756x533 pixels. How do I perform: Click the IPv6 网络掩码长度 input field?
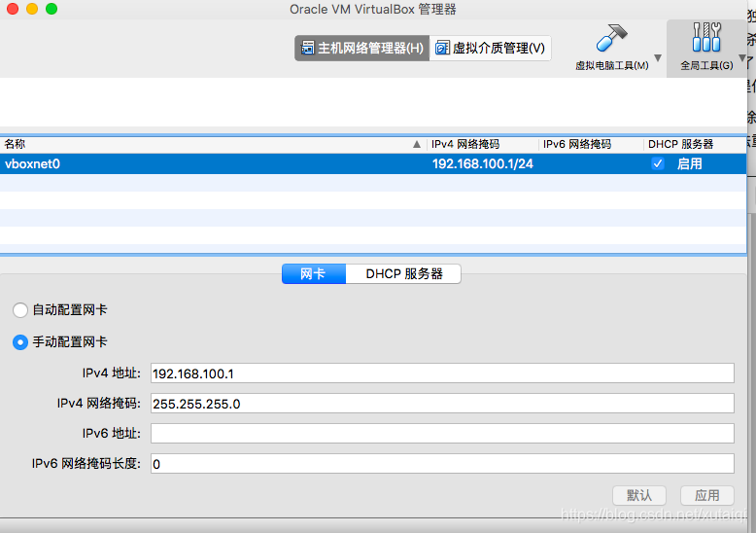point(442,464)
